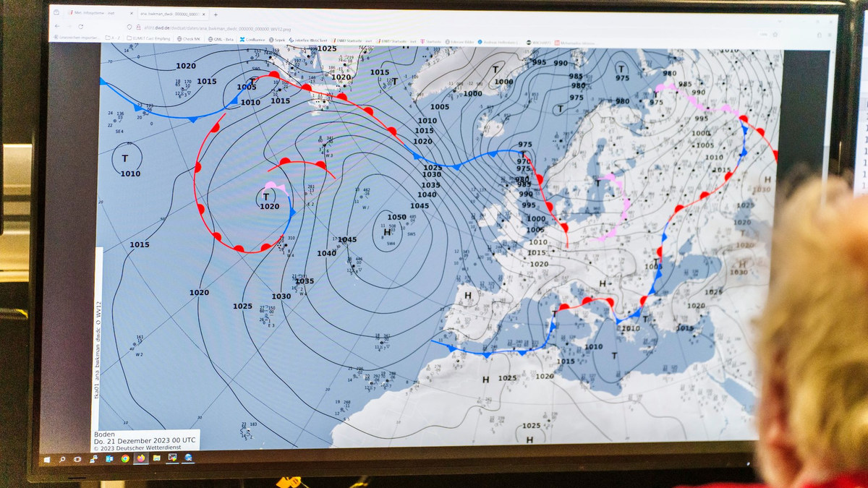The width and height of the screenshot is (868, 488).
Task: Open the QML - Beta bookmark
Action: point(221,39)
